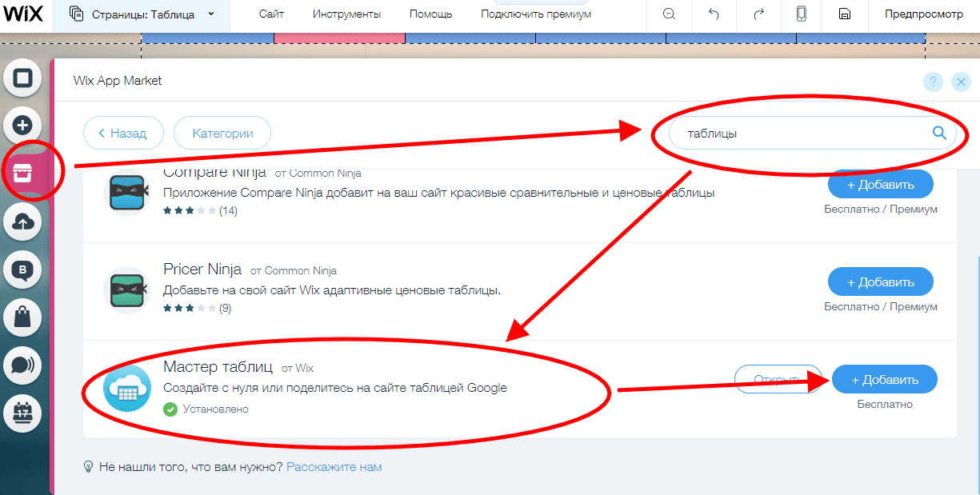The image size is (980, 495).
Task: Click the green Установлено checkmark
Action: click(170, 409)
